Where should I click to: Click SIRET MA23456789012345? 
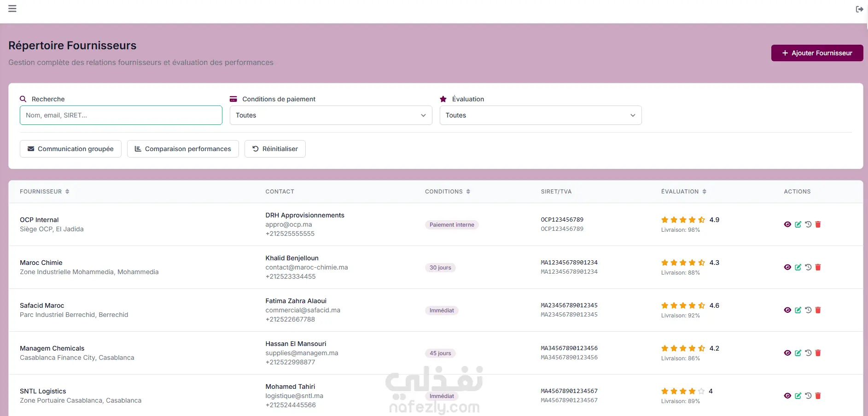pos(569,305)
